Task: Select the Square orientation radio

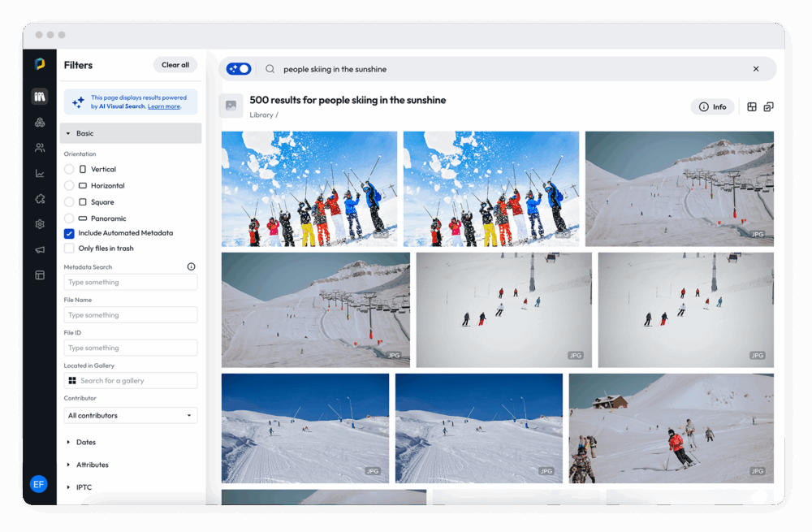Action: [x=69, y=202]
